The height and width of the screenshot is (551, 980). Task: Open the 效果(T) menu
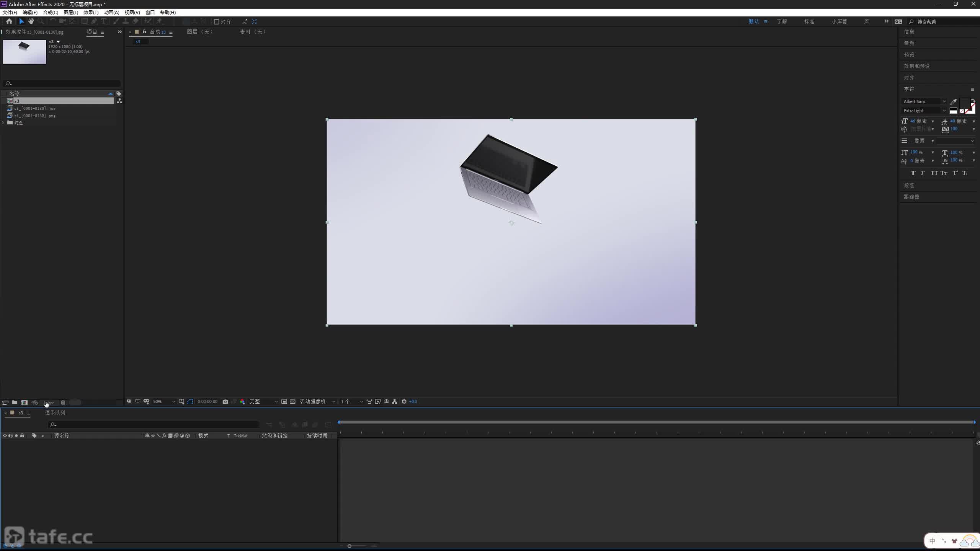(x=91, y=13)
